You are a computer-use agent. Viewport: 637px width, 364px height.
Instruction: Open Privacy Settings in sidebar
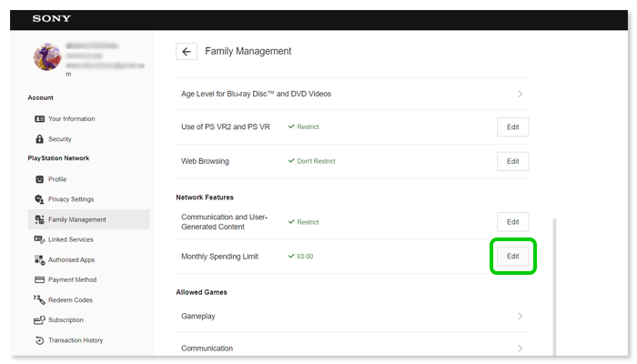(x=71, y=199)
